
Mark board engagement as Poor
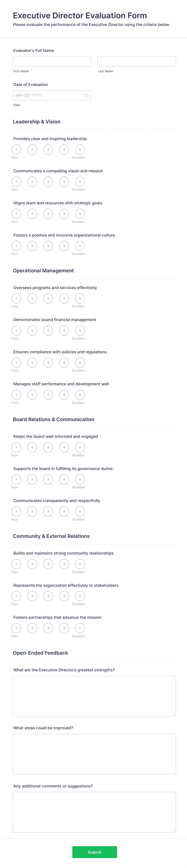click(16, 447)
